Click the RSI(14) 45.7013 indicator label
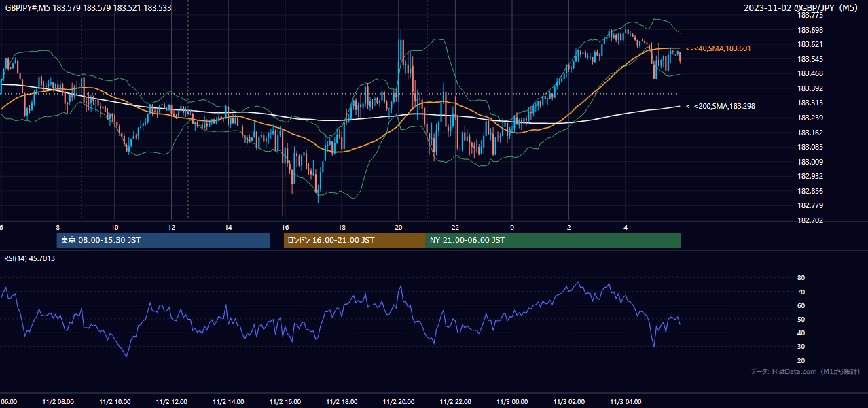 click(30, 258)
